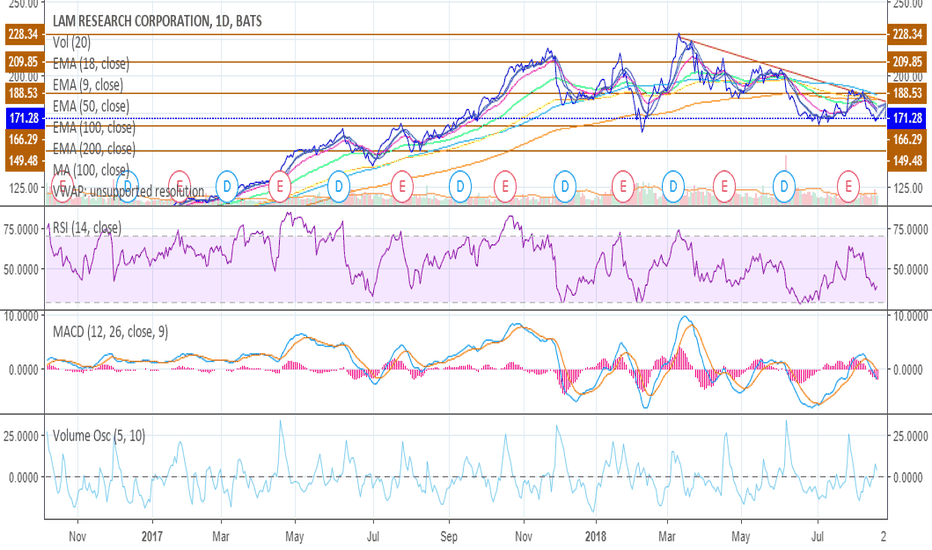This screenshot has width=932, height=550.
Task: Select the RSI (14, close) pane label
Action: 87,228
